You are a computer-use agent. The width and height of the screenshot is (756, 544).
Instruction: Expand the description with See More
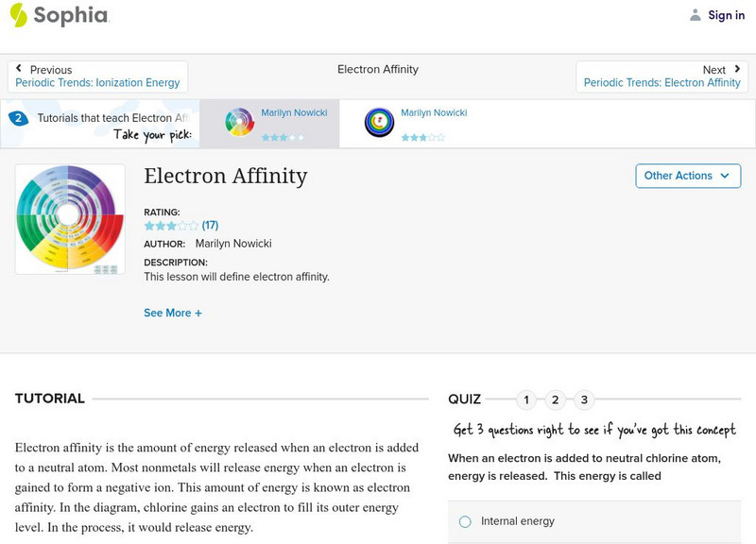(x=173, y=313)
